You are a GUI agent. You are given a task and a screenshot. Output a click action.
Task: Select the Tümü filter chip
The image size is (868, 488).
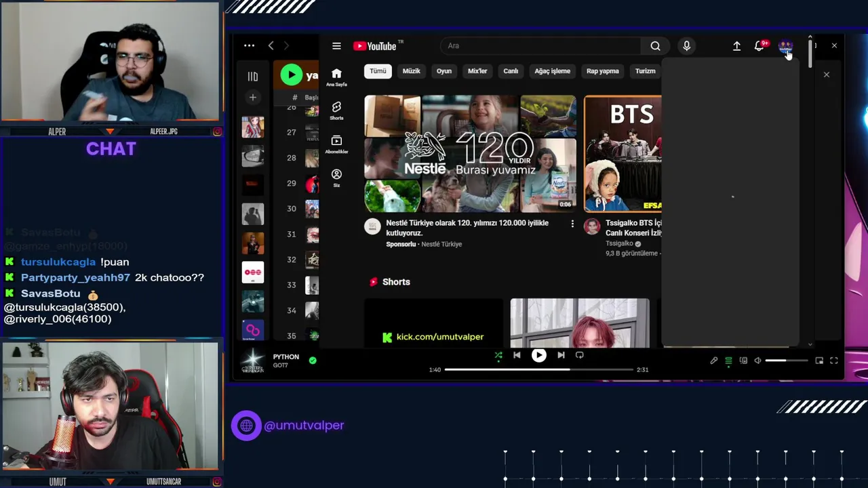378,71
